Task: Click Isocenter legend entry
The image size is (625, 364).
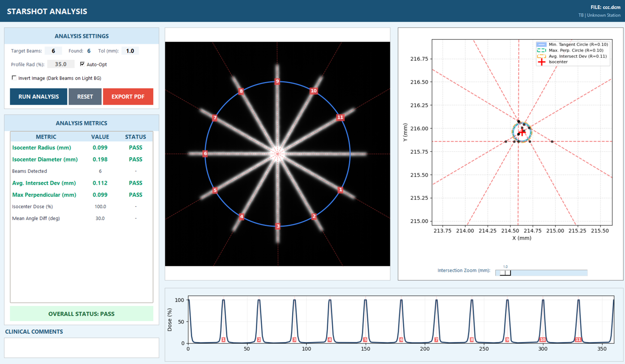Action: coord(552,62)
